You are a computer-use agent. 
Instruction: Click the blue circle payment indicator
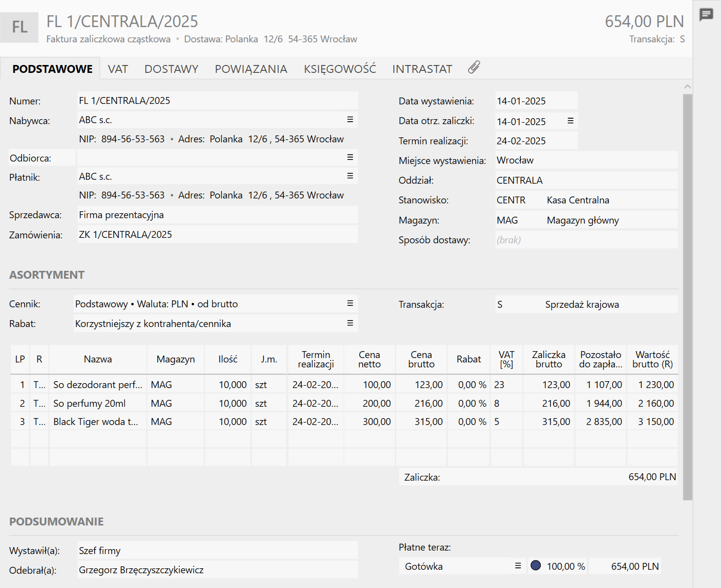point(536,566)
